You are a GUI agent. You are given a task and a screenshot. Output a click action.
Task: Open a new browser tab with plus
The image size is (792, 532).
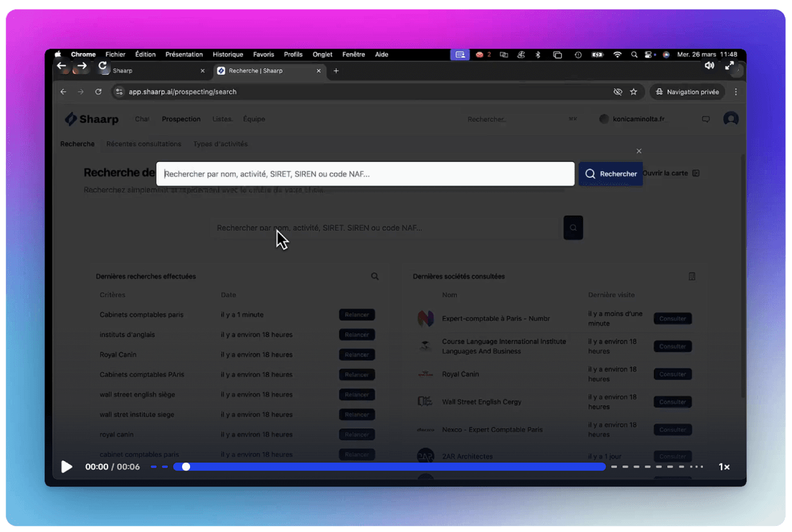click(336, 71)
